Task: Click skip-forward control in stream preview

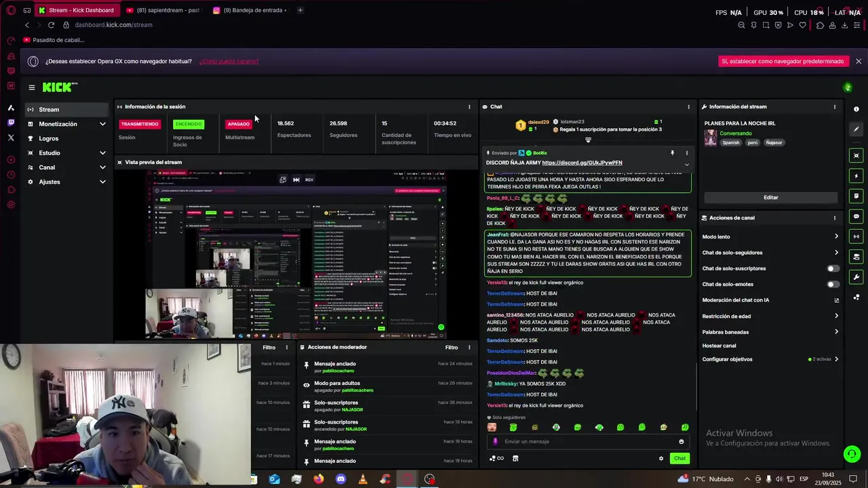Action: coord(296,180)
